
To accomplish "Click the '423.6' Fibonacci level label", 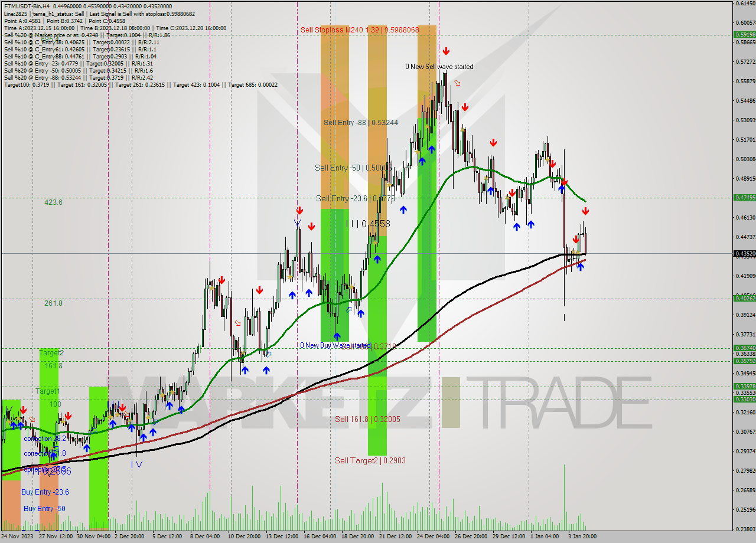I will (53, 202).
